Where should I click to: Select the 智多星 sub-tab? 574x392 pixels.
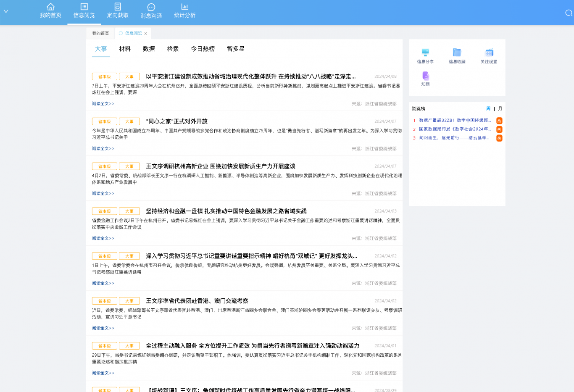[235, 49]
